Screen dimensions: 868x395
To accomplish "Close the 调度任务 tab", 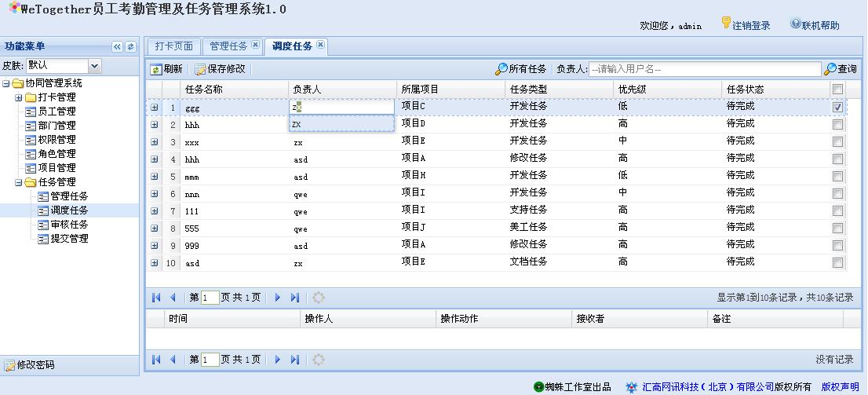I will (320, 46).
